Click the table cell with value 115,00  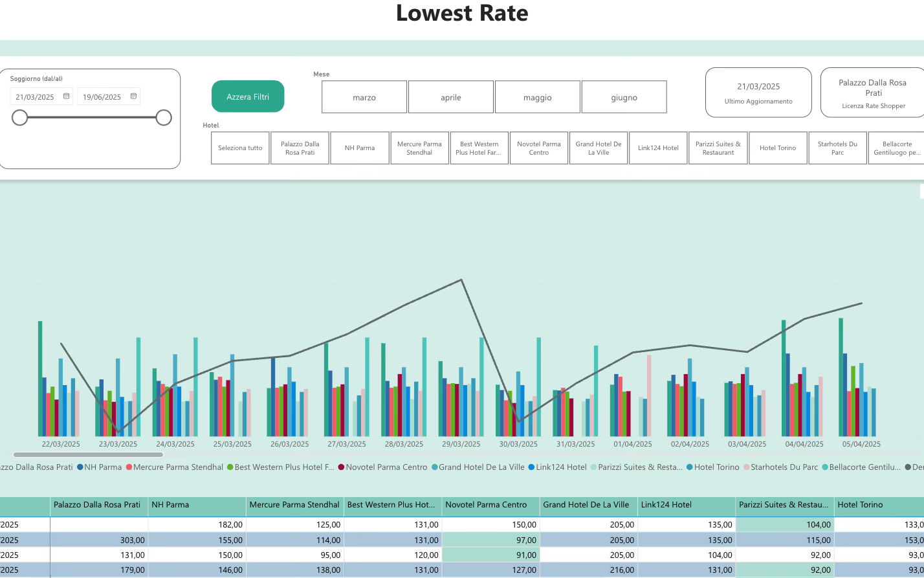[x=786, y=540]
